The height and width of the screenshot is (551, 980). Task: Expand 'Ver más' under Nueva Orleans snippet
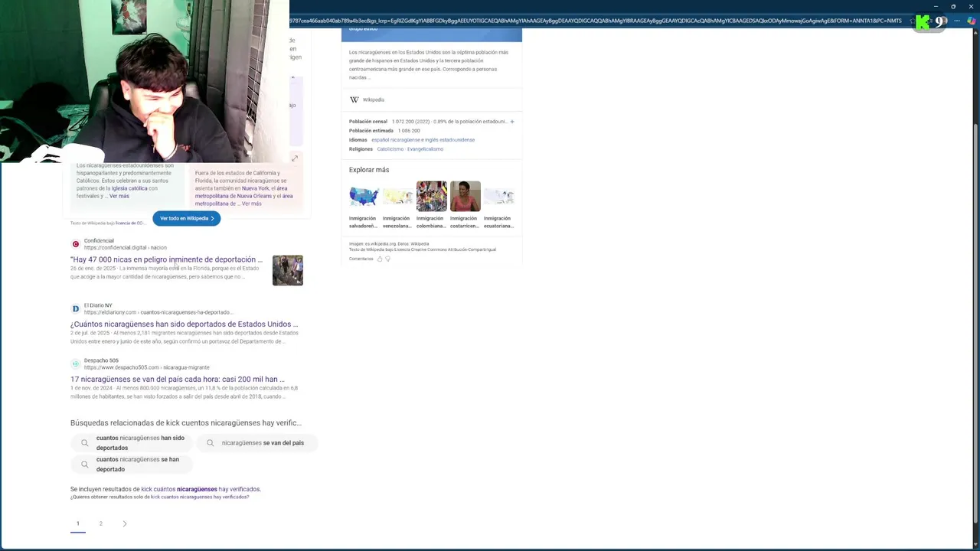[x=252, y=204]
